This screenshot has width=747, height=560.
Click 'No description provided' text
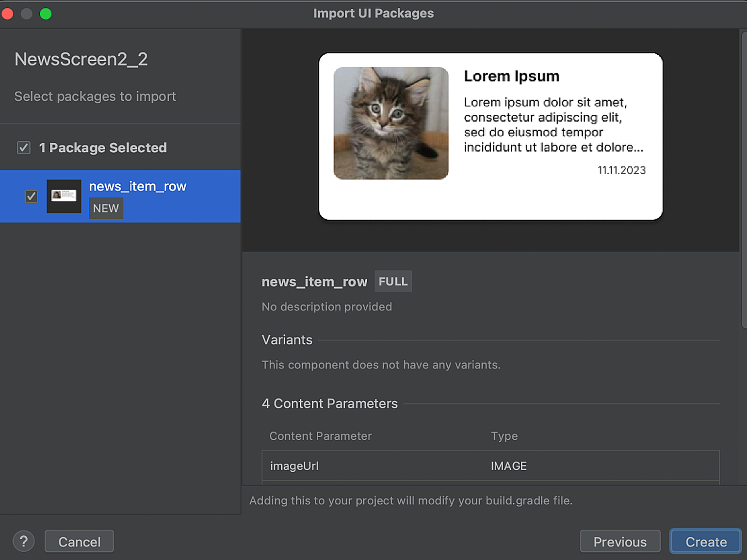(327, 306)
